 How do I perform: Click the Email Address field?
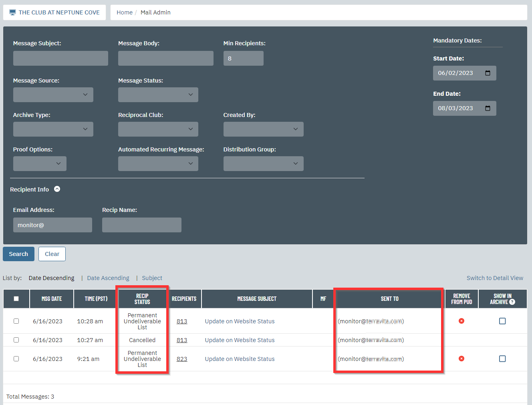tap(52, 225)
